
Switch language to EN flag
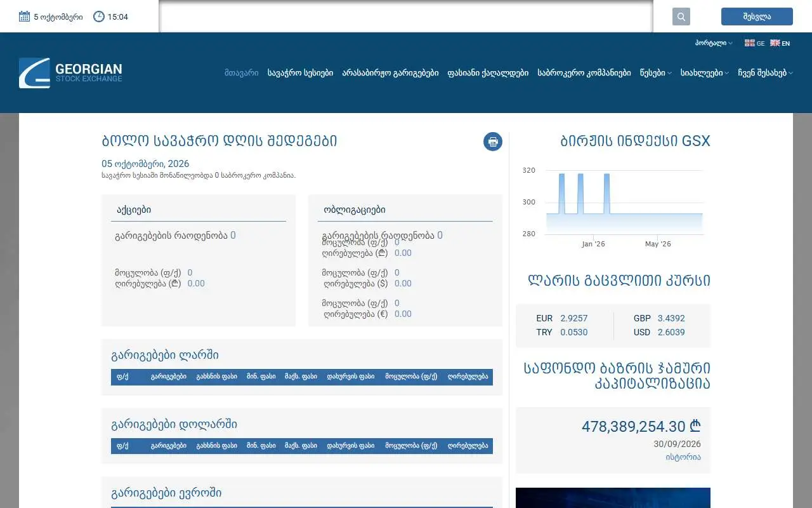780,43
